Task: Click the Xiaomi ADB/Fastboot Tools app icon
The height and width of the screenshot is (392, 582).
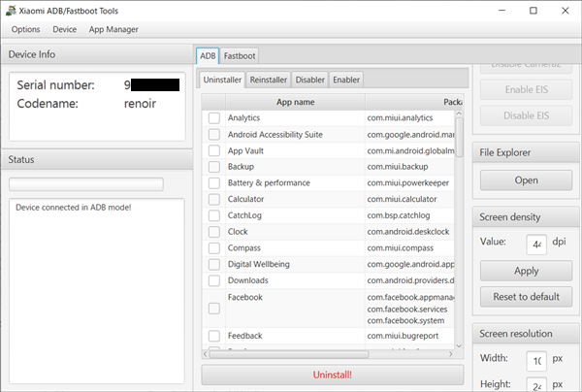Action: pyautogui.click(x=11, y=11)
